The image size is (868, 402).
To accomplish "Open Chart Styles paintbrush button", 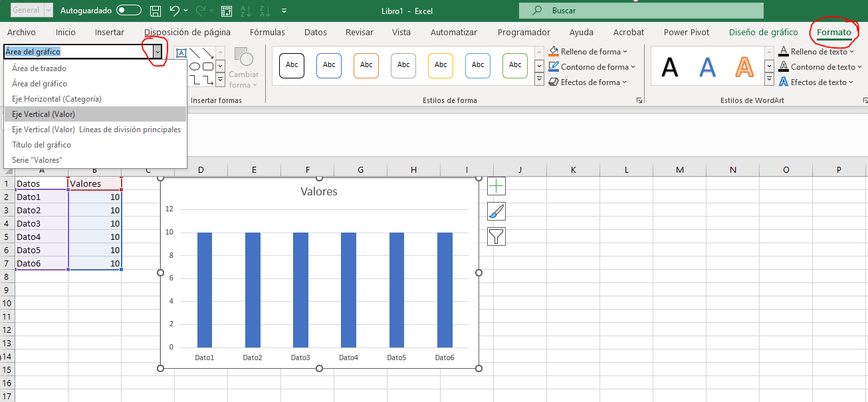I will click(x=496, y=211).
